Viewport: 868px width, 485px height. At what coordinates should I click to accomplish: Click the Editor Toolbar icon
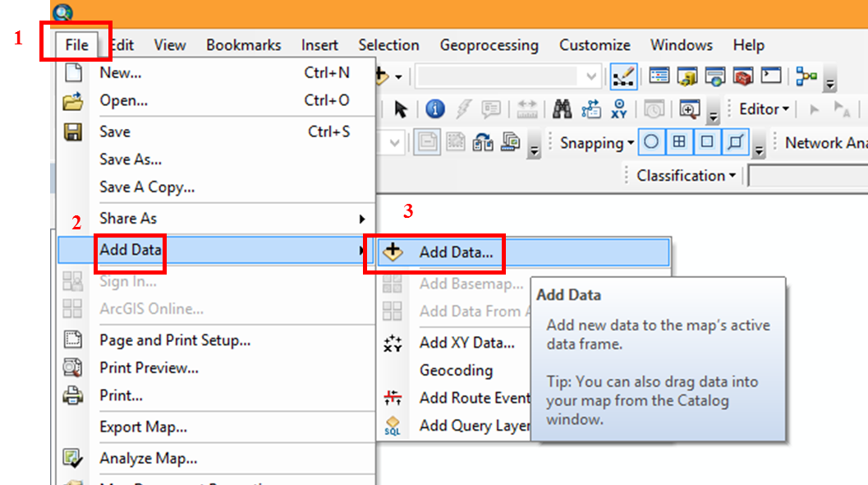(622, 76)
